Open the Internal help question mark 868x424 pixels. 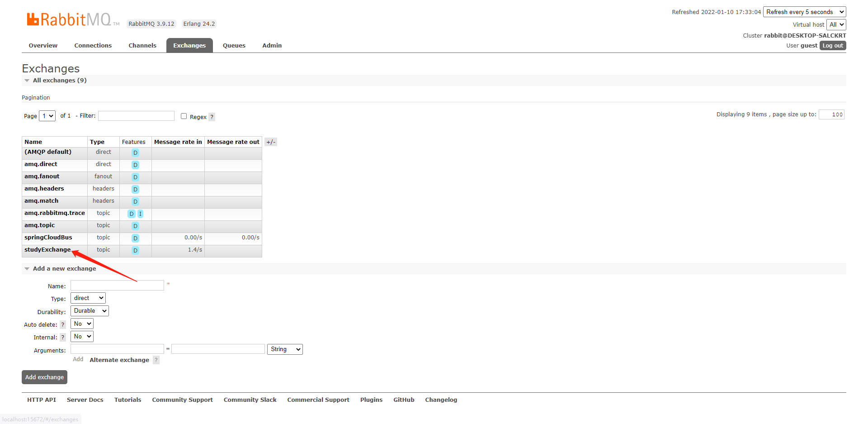click(x=63, y=338)
